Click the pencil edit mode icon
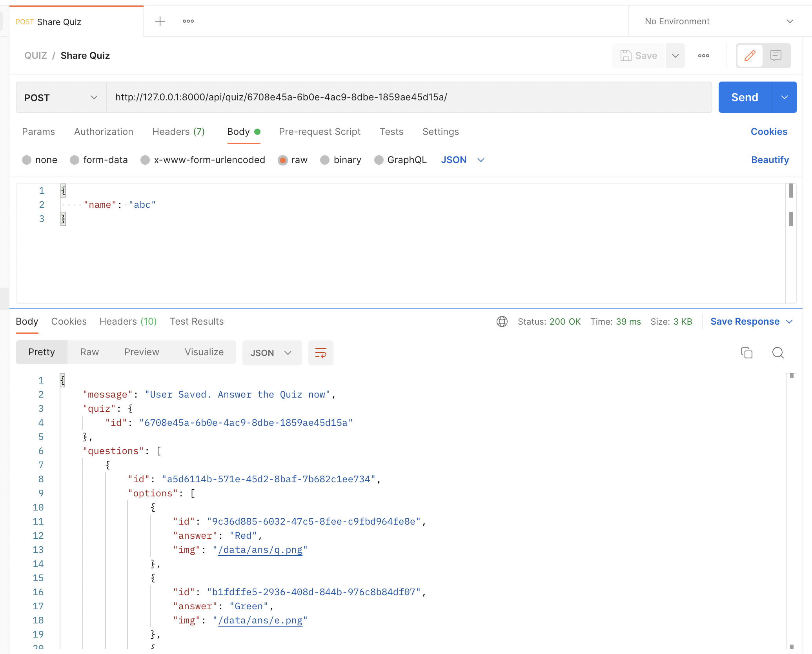 point(750,56)
